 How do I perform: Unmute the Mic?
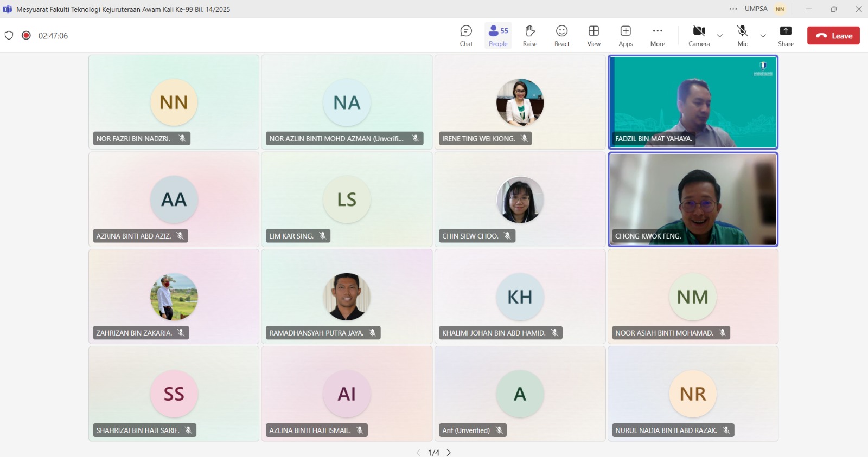[x=742, y=36]
